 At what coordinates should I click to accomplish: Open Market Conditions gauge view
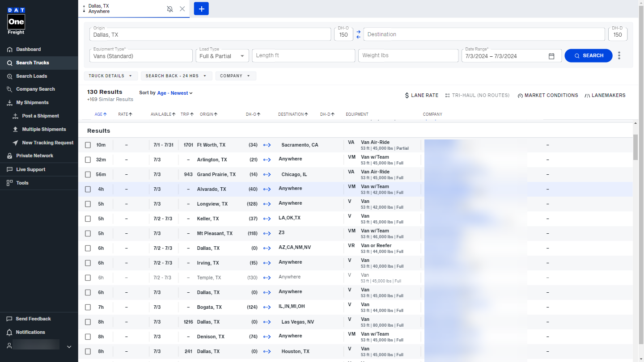point(547,95)
